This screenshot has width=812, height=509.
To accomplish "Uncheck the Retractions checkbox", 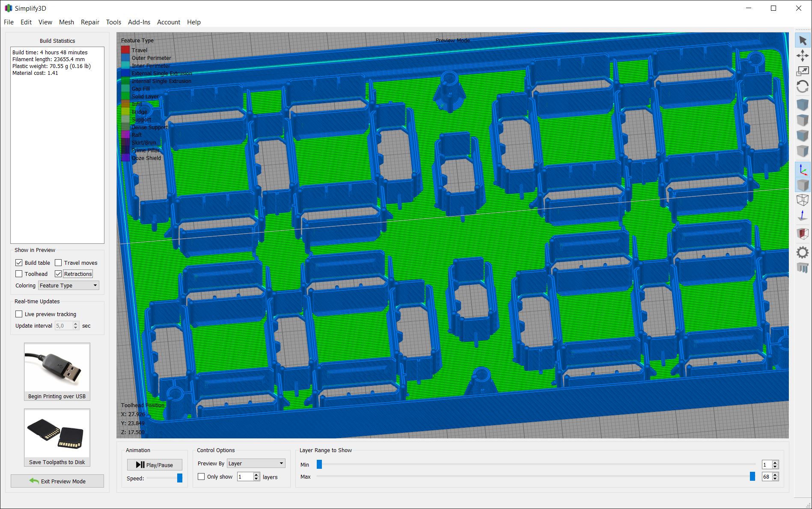I will pos(58,274).
